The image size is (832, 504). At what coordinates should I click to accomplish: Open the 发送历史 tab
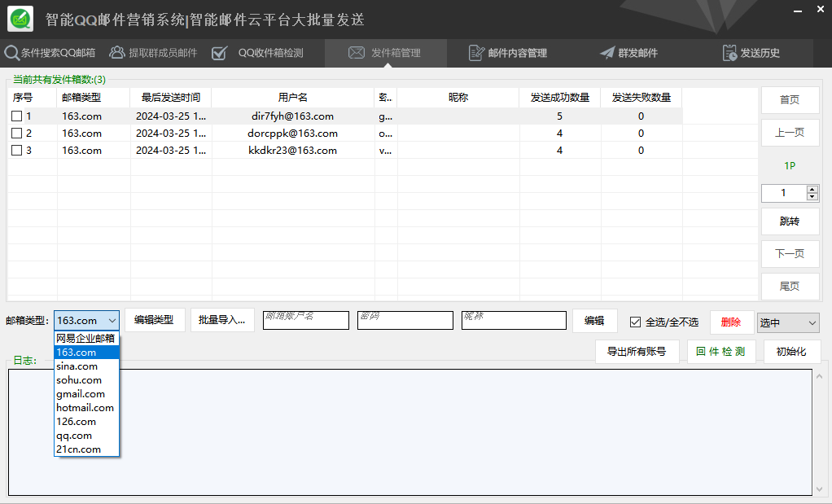click(751, 53)
